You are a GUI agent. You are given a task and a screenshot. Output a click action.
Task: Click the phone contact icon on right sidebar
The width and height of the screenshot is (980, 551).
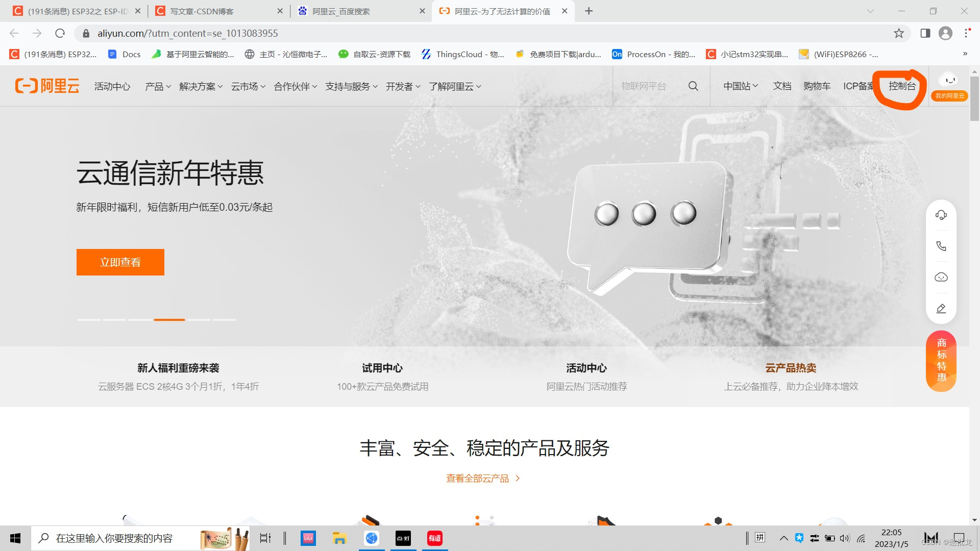coord(941,246)
